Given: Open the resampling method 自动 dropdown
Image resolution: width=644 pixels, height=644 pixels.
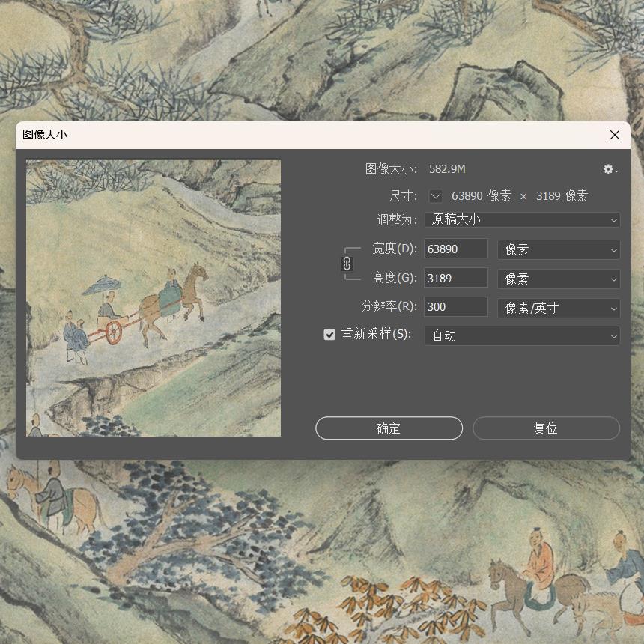Looking at the screenshot, I should (522, 336).
